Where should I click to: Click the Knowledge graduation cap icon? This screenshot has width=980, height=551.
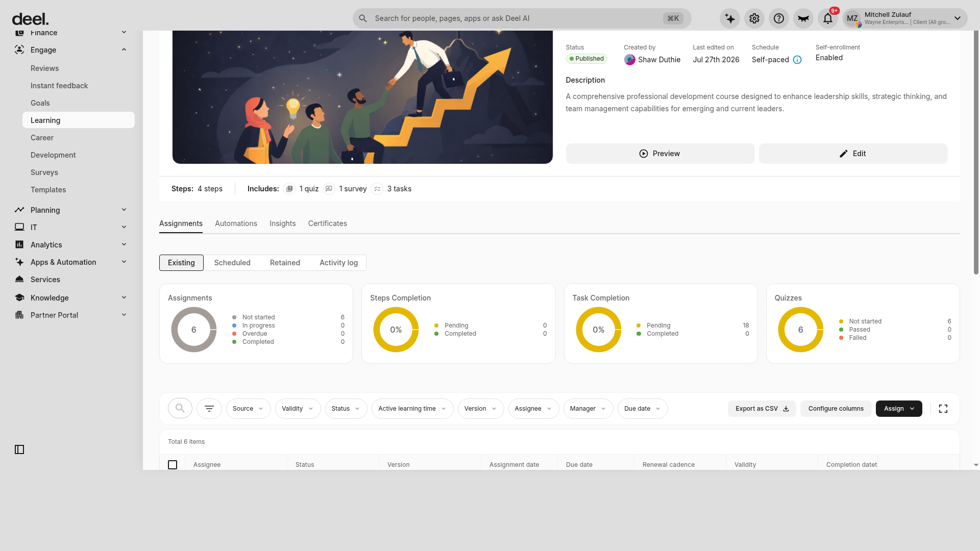coord(19,298)
